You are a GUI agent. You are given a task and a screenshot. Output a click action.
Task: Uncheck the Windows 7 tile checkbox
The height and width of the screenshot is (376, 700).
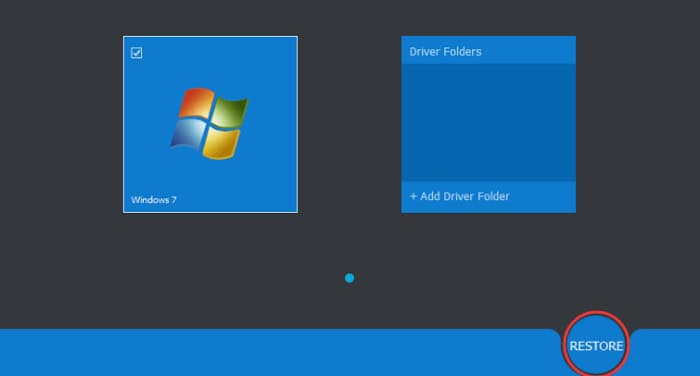pyautogui.click(x=137, y=53)
